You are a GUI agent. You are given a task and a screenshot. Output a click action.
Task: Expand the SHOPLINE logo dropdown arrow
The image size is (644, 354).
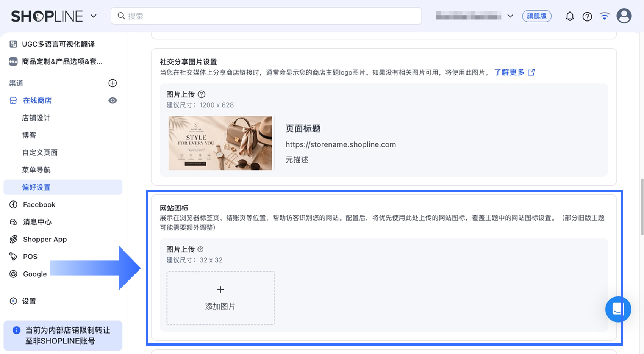click(x=94, y=16)
